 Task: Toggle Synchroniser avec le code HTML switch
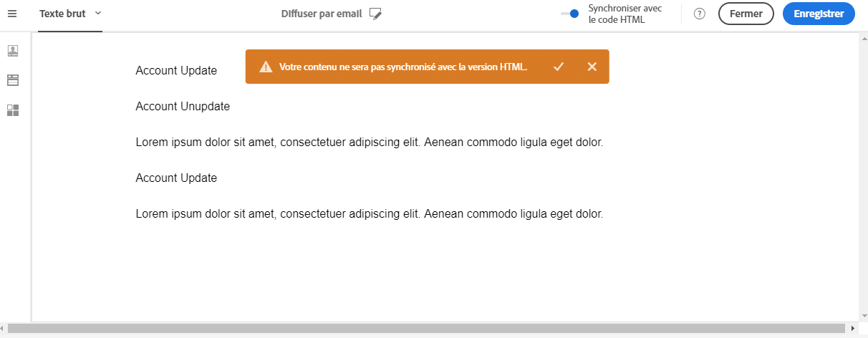(x=570, y=14)
